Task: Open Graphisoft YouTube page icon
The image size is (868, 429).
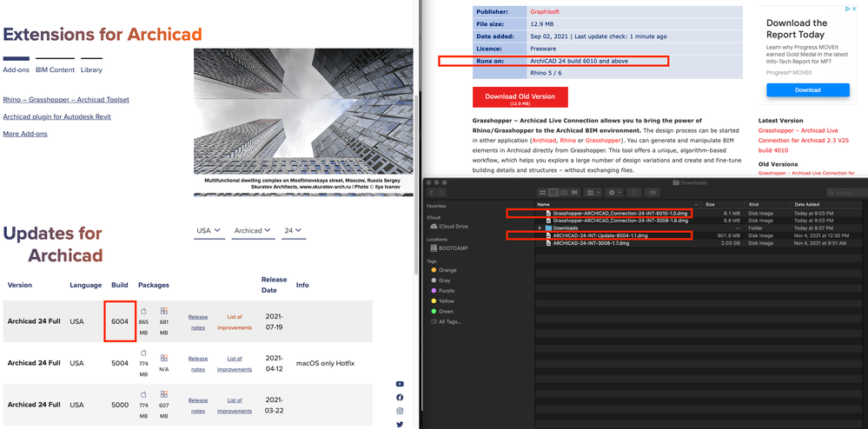Action: tap(400, 384)
